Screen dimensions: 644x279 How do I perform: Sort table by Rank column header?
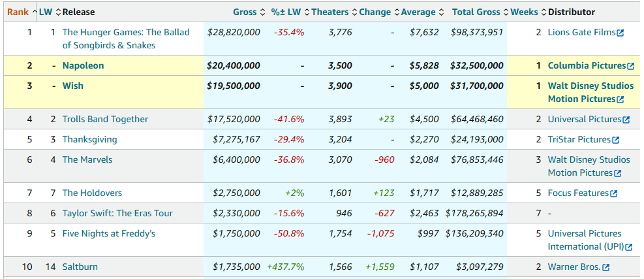click(x=18, y=12)
